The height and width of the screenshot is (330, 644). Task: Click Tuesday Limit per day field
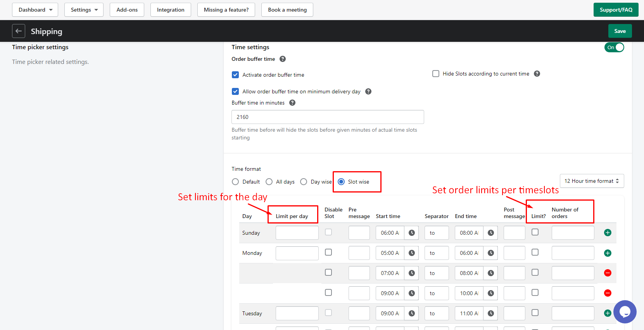297,313
